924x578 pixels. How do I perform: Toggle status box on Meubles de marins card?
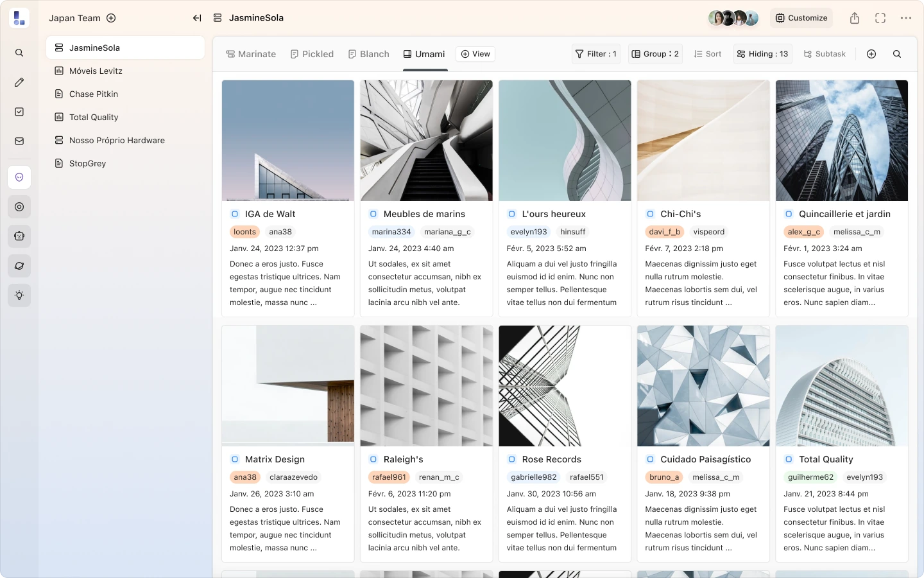point(373,214)
